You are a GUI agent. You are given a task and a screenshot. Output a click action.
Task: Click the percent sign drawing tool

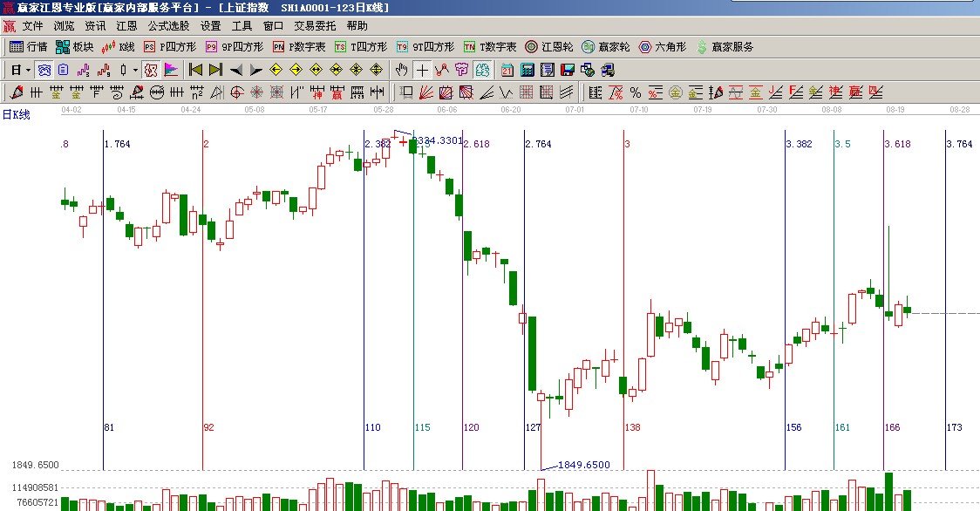point(635,92)
